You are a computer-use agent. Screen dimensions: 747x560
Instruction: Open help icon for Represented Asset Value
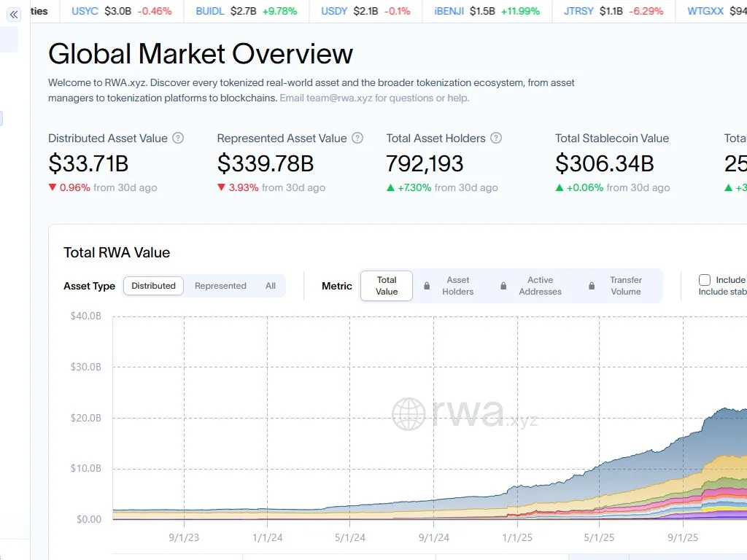tap(357, 138)
